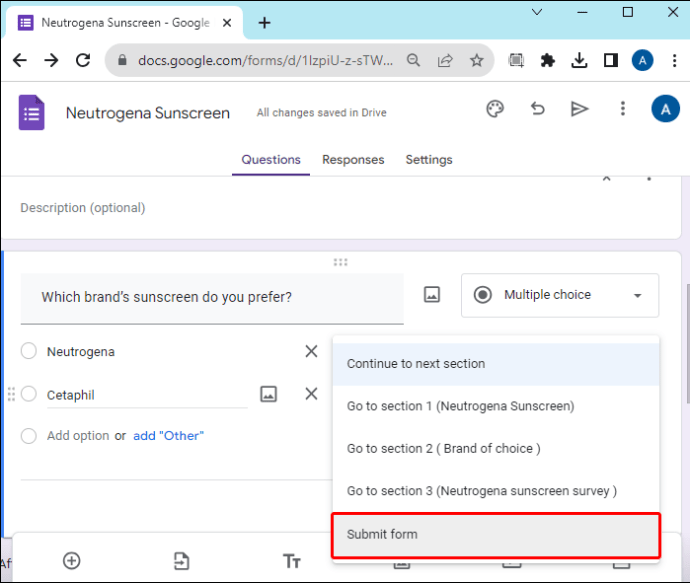Add image to Cetaphil option

(x=268, y=394)
